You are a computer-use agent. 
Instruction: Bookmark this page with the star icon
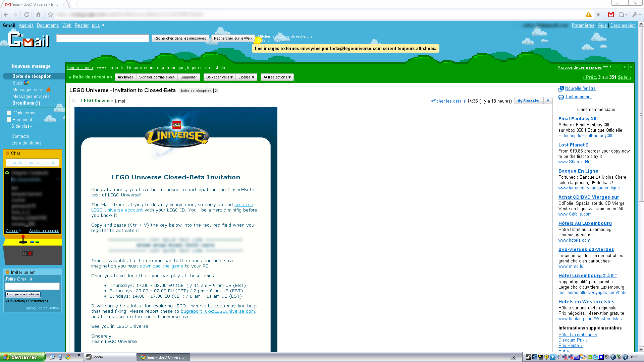tap(50, 14)
